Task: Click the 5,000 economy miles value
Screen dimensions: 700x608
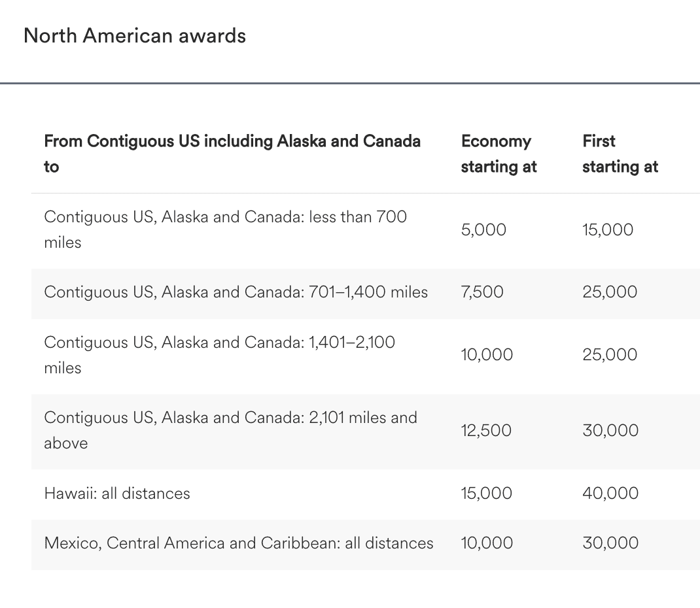Action: 483,230
